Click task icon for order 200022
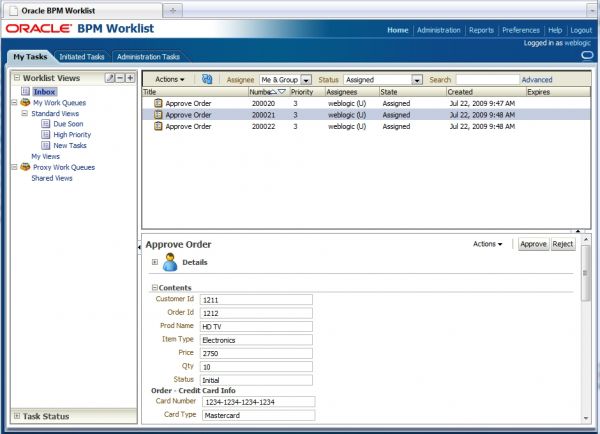The width and height of the screenshot is (600, 434). (x=158, y=126)
